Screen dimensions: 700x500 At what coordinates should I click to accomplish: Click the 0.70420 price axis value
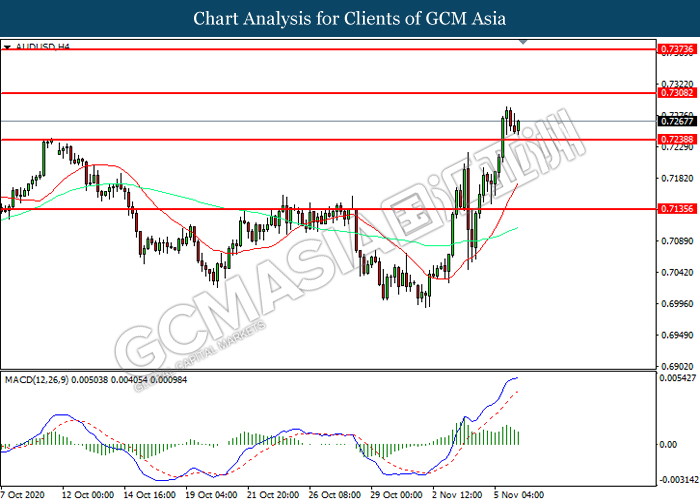click(x=677, y=272)
